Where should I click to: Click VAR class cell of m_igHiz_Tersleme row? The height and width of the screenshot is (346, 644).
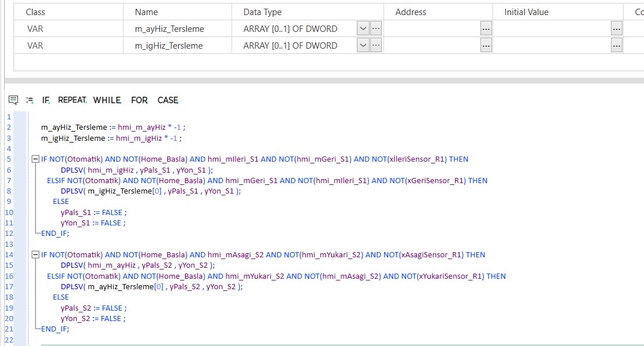[68, 45]
